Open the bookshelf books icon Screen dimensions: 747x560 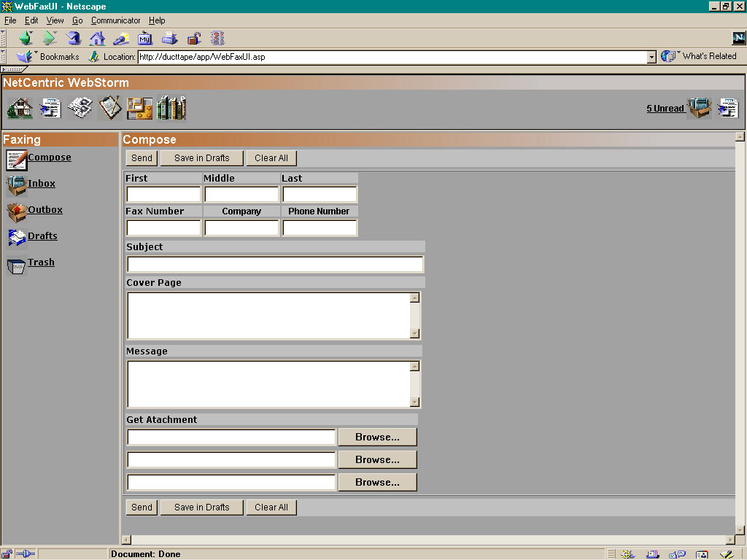pyautogui.click(x=171, y=108)
